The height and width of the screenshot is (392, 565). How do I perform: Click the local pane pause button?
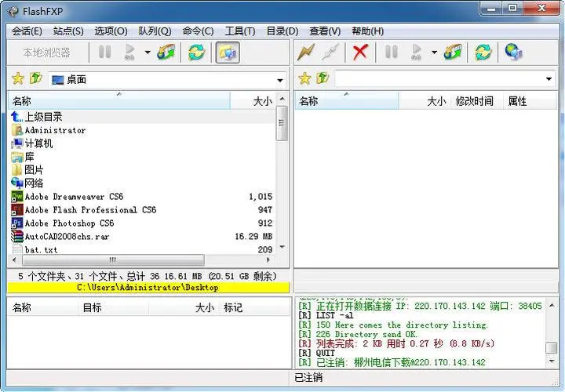point(105,53)
